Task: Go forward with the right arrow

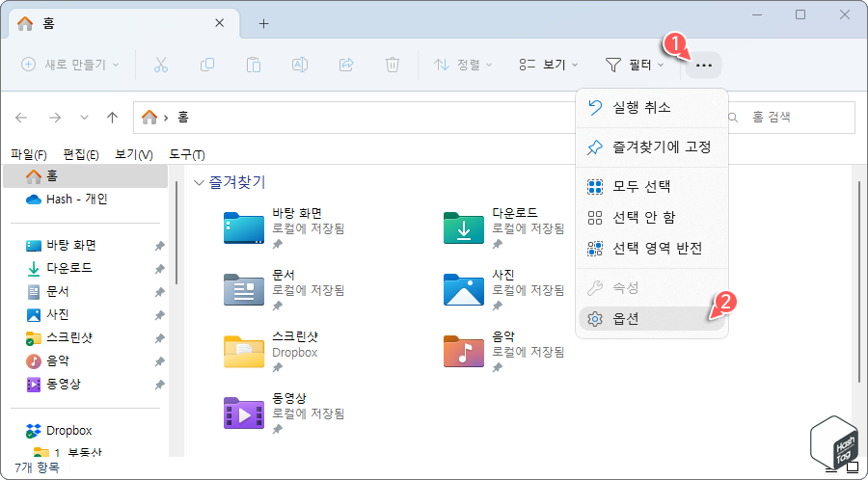Action: pyautogui.click(x=55, y=118)
